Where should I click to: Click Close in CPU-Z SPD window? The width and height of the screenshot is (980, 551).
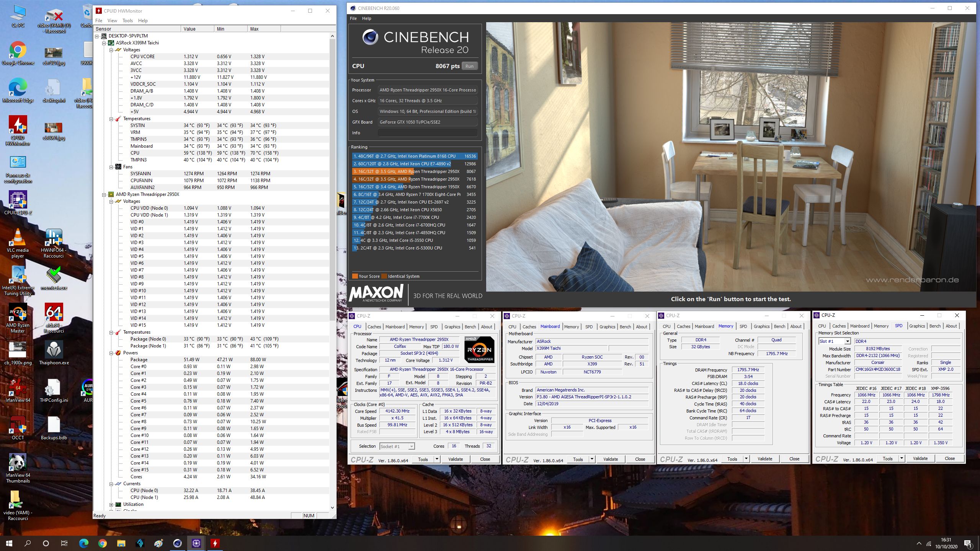coord(949,458)
